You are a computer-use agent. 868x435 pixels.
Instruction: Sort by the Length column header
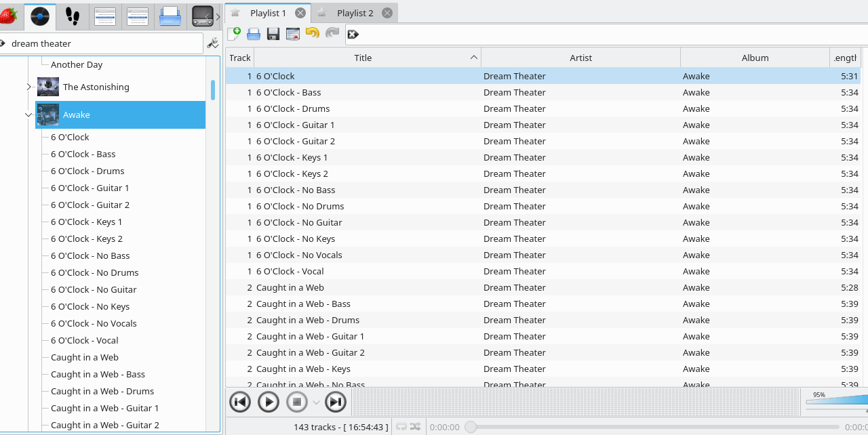point(845,58)
